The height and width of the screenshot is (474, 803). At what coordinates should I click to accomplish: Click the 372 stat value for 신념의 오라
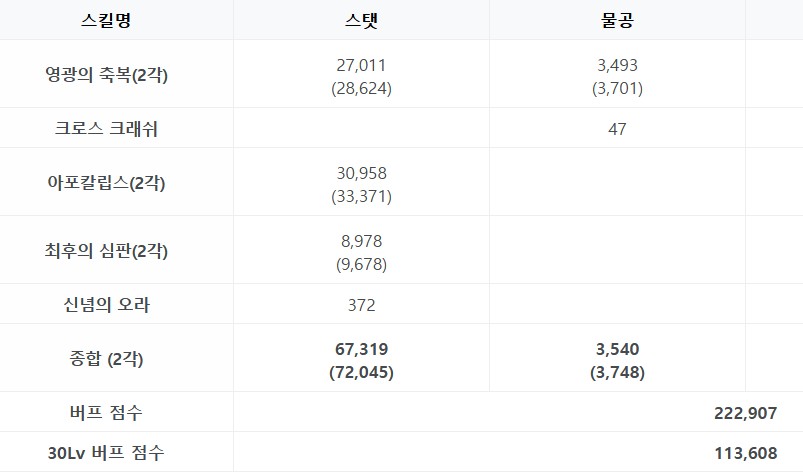coord(361,306)
